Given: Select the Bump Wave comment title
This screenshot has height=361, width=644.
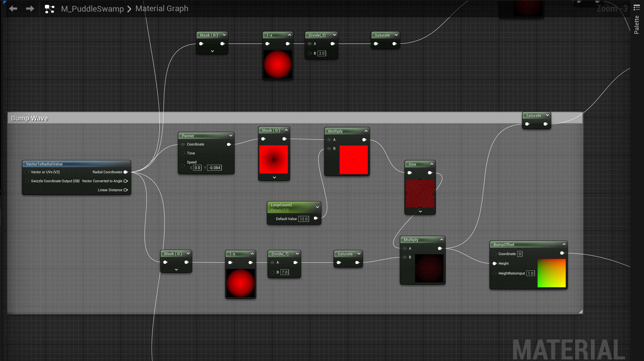Looking at the screenshot, I should [x=30, y=118].
